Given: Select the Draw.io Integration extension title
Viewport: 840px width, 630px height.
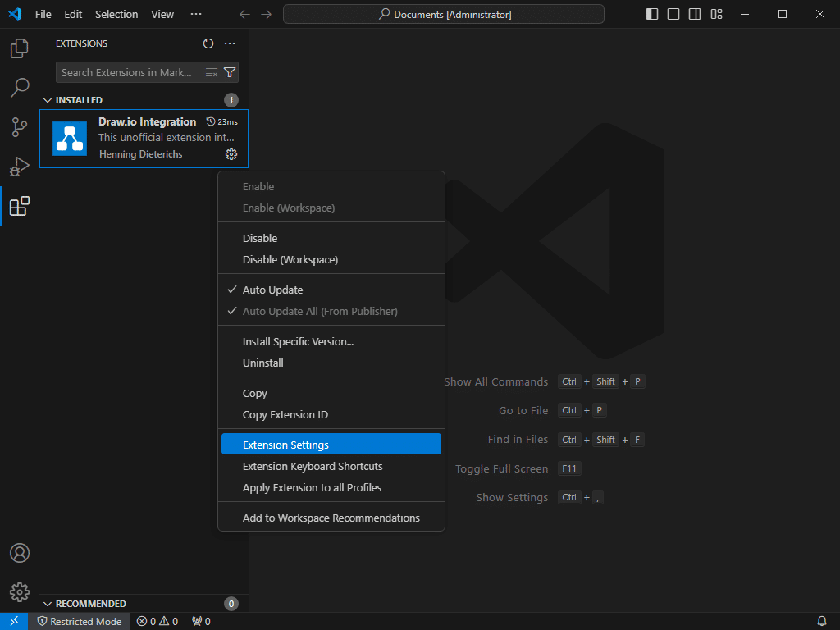Looking at the screenshot, I should coord(148,122).
